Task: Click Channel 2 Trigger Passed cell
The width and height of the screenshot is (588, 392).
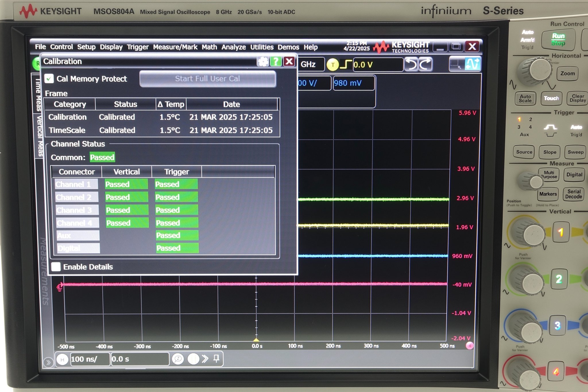Action: tap(176, 197)
